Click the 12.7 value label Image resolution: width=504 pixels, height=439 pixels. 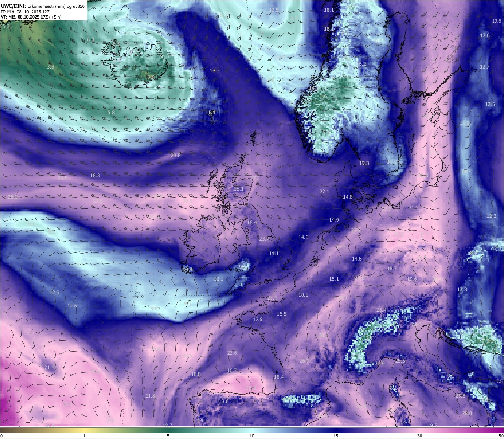(x=484, y=67)
